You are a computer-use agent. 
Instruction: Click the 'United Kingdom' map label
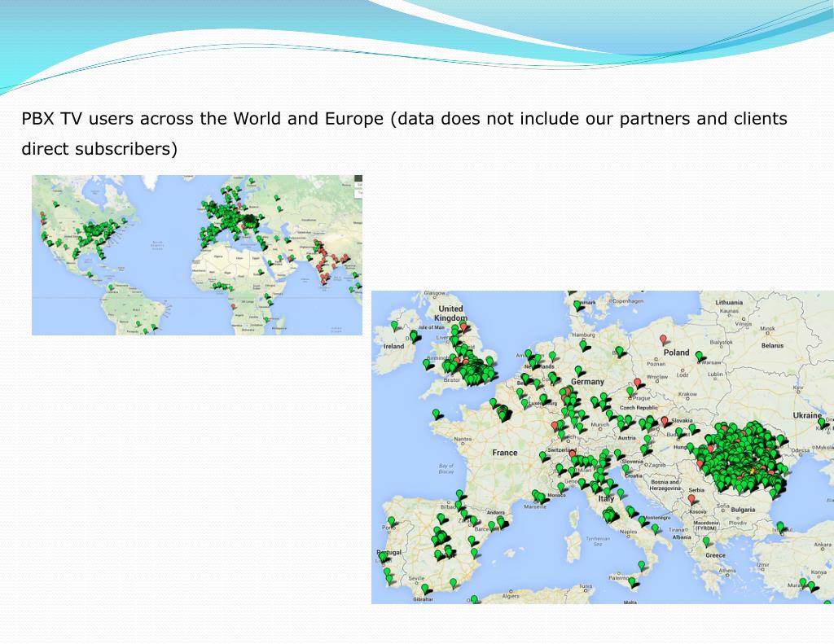[x=450, y=313]
